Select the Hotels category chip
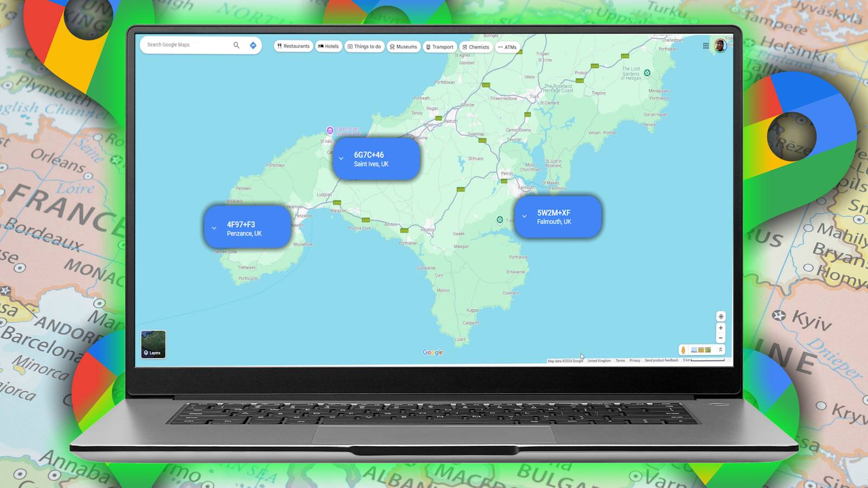The width and height of the screenshot is (868, 488). [328, 47]
